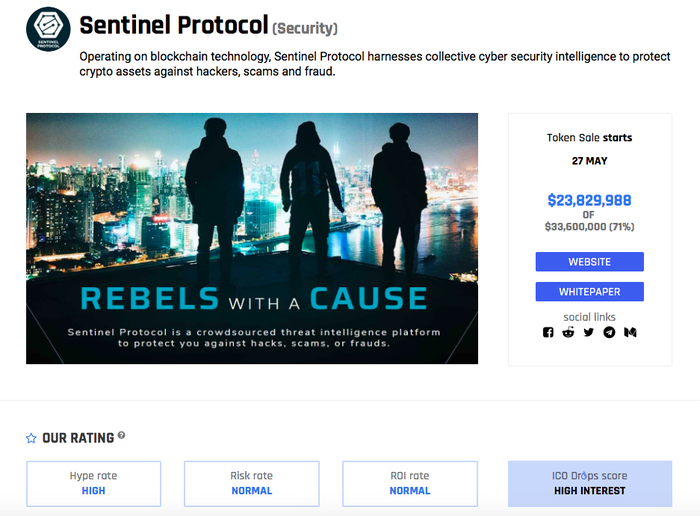Image resolution: width=700 pixels, height=516 pixels.
Task: Click the WEBSITE button
Action: coord(589,262)
